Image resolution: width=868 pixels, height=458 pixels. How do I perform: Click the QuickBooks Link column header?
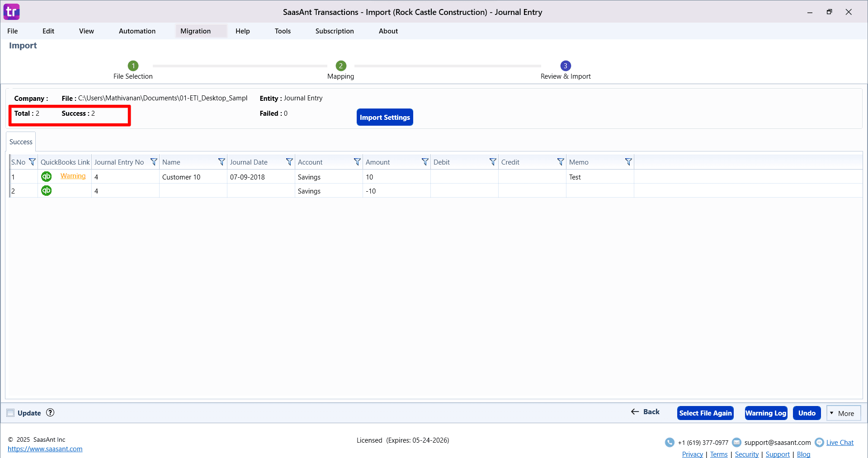[65, 162]
